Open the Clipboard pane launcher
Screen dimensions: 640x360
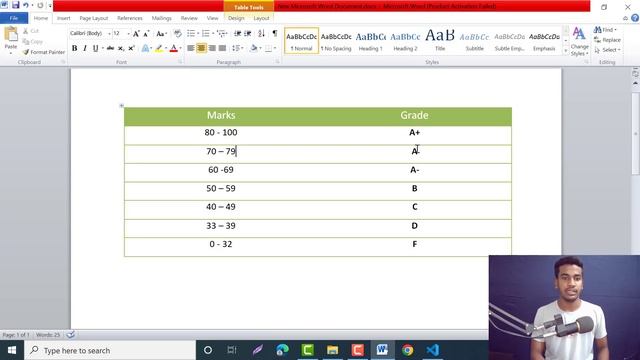tap(63, 62)
